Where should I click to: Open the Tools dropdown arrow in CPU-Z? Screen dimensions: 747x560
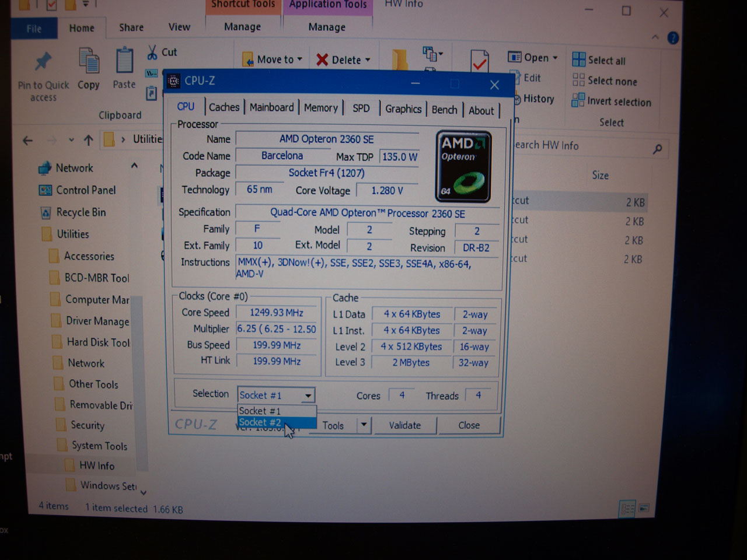tap(364, 425)
